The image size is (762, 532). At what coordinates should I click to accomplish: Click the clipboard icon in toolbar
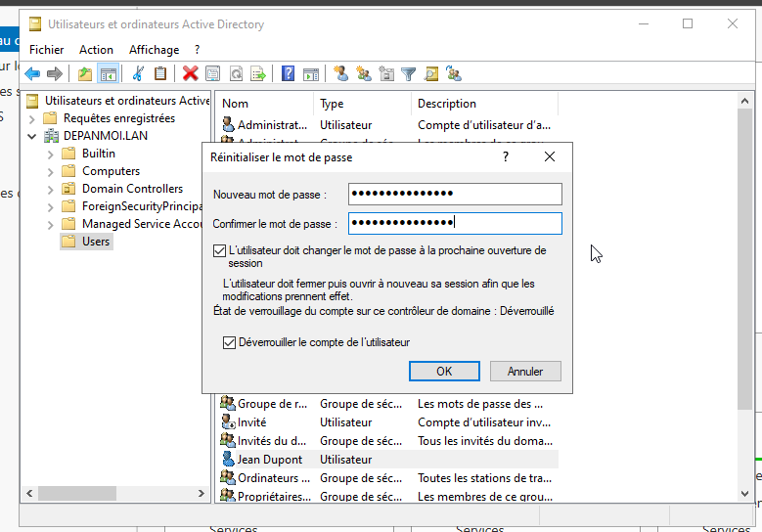coord(160,74)
